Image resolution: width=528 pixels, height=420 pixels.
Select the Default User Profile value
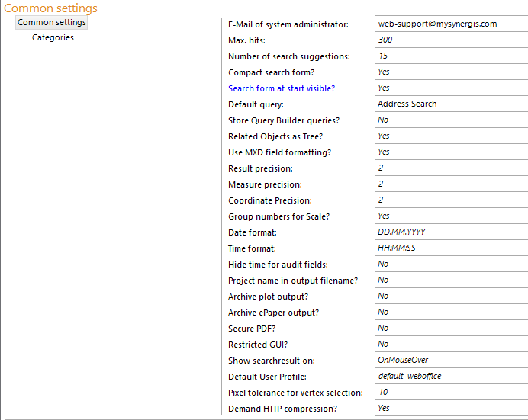click(450, 376)
